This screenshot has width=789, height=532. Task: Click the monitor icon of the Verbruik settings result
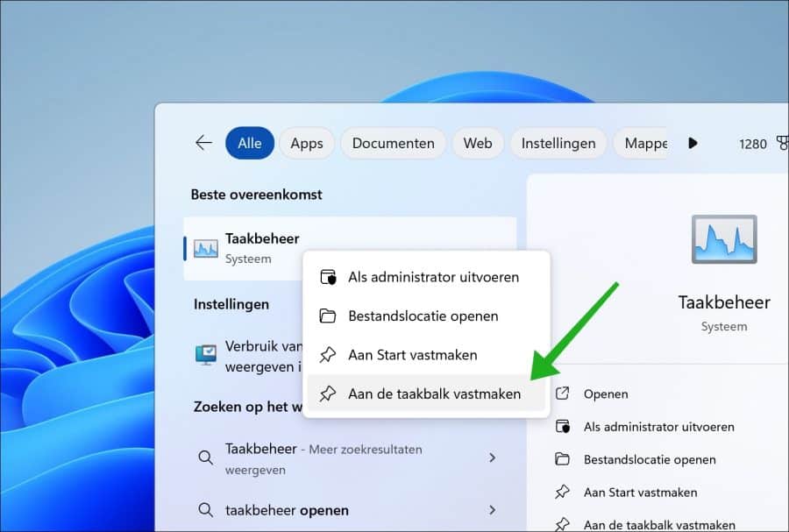click(204, 356)
